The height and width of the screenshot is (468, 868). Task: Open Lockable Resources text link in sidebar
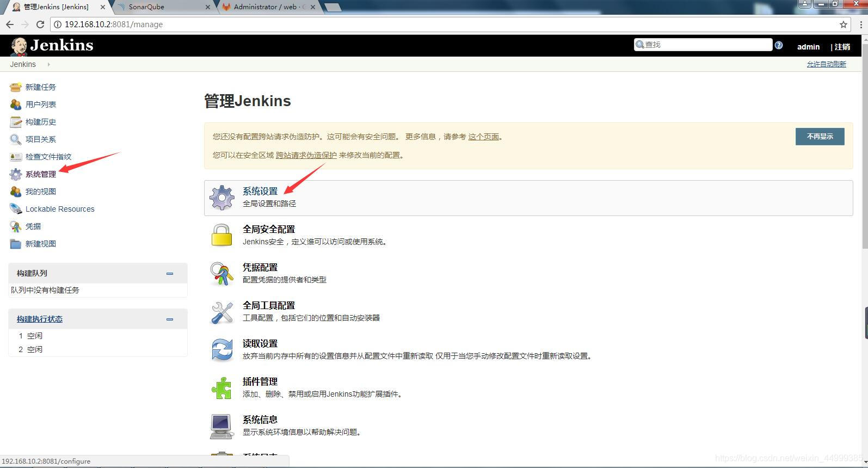tap(60, 209)
